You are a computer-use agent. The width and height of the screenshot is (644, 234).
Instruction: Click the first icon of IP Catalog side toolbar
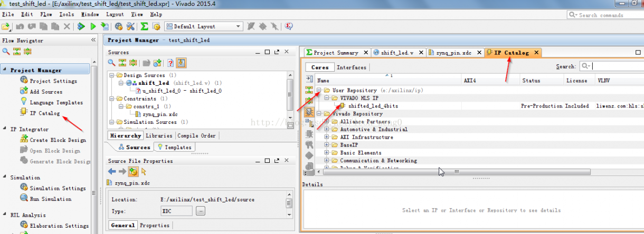pos(309,79)
